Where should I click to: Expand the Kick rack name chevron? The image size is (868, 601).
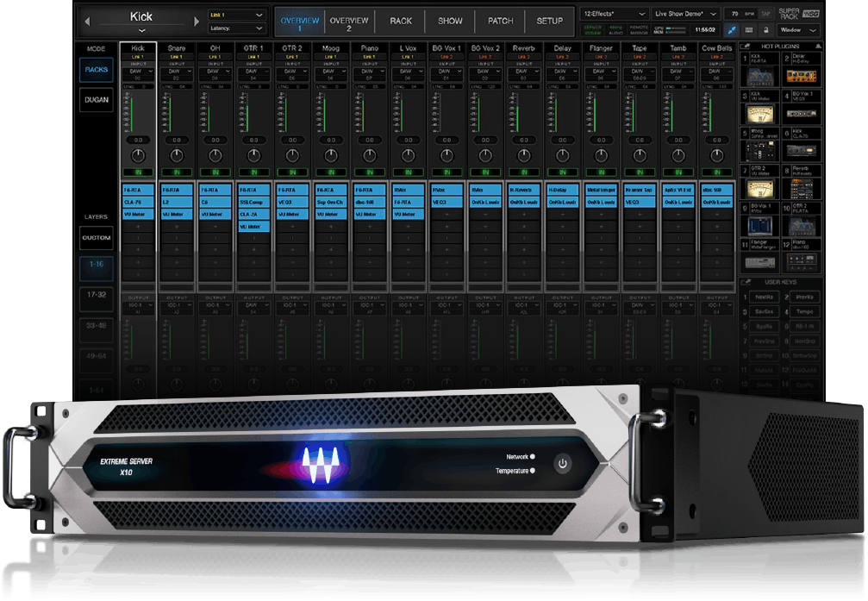coord(141,31)
